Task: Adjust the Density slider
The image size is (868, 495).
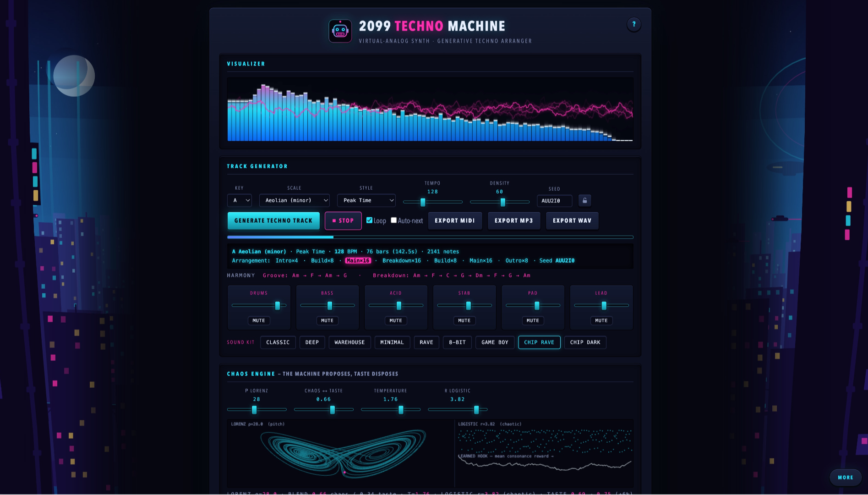Action: 499,202
